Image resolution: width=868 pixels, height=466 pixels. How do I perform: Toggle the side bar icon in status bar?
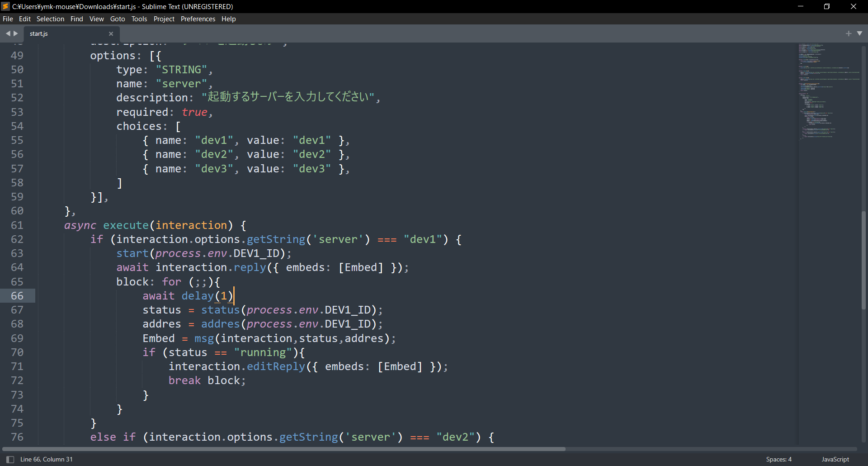[10, 459]
